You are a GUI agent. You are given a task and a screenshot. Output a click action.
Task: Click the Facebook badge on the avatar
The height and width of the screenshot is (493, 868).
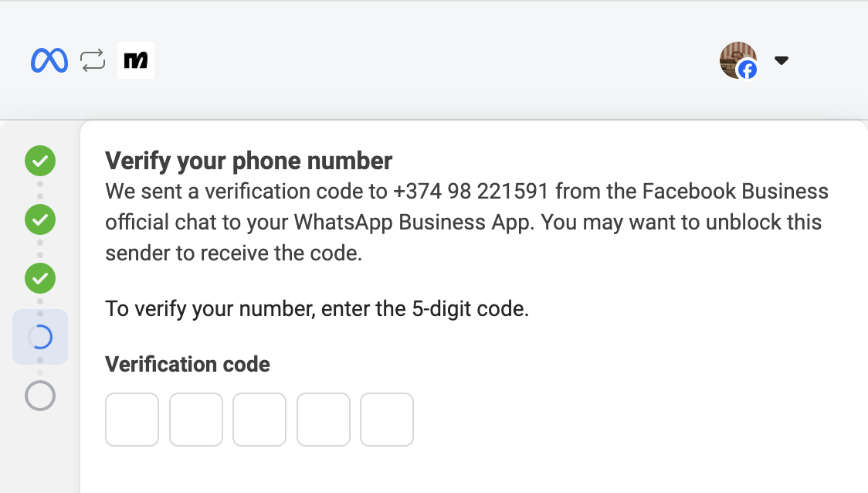tap(748, 70)
